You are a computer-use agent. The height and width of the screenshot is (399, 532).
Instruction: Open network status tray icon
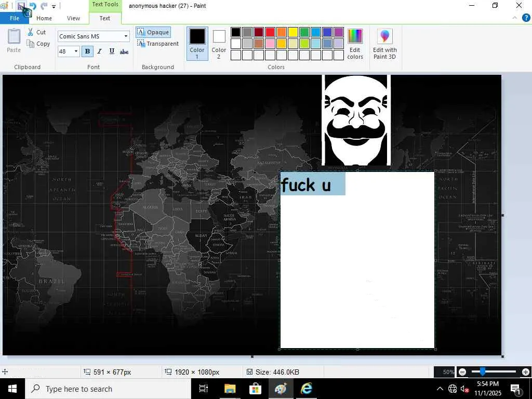pyautogui.click(x=453, y=389)
